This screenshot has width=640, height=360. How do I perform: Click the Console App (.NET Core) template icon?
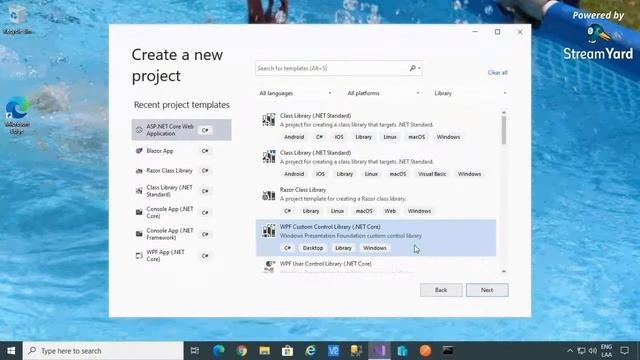pos(139,212)
